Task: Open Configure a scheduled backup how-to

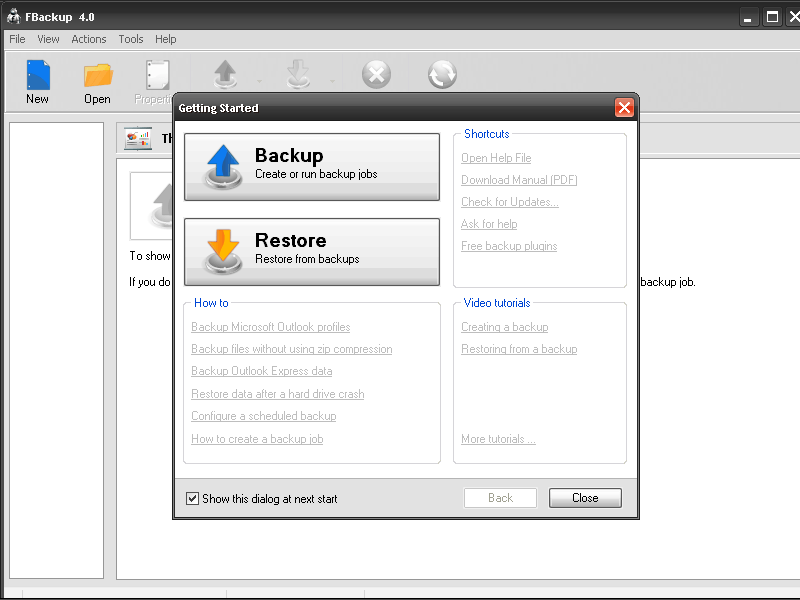Action: [x=263, y=416]
